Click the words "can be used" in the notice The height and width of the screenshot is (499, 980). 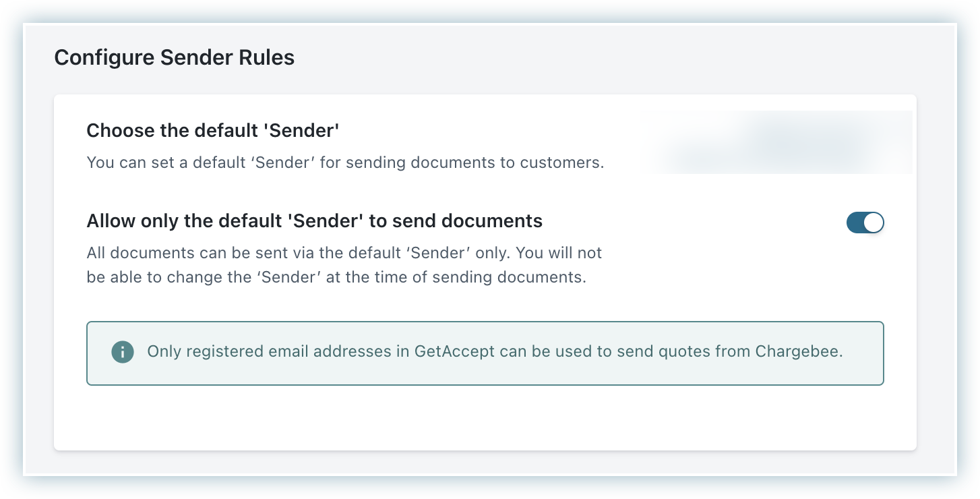pos(537,351)
